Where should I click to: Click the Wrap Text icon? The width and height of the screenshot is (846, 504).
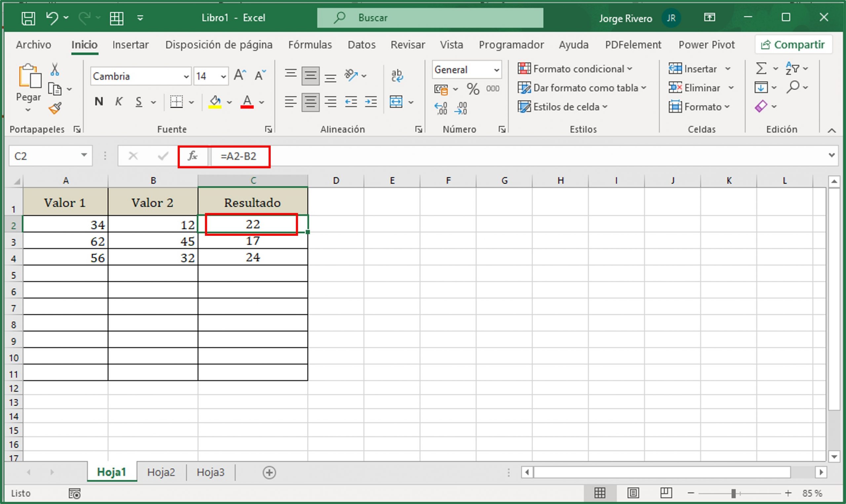[397, 76]
